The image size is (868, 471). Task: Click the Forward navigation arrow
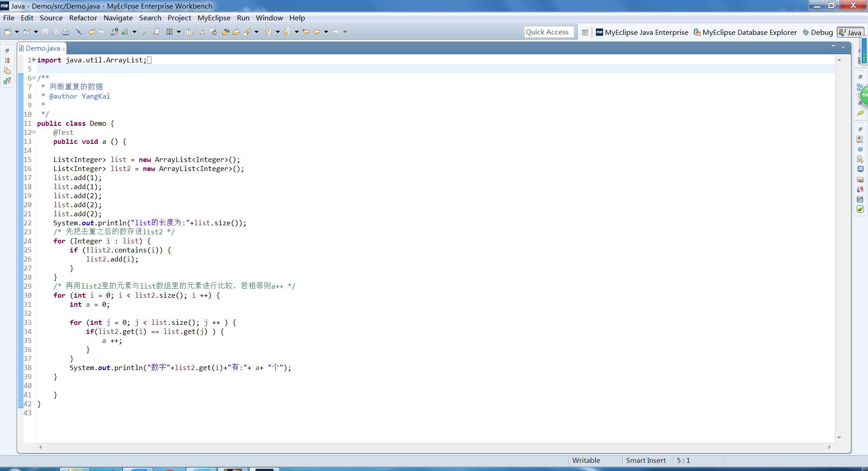click(x=335, y=32)
